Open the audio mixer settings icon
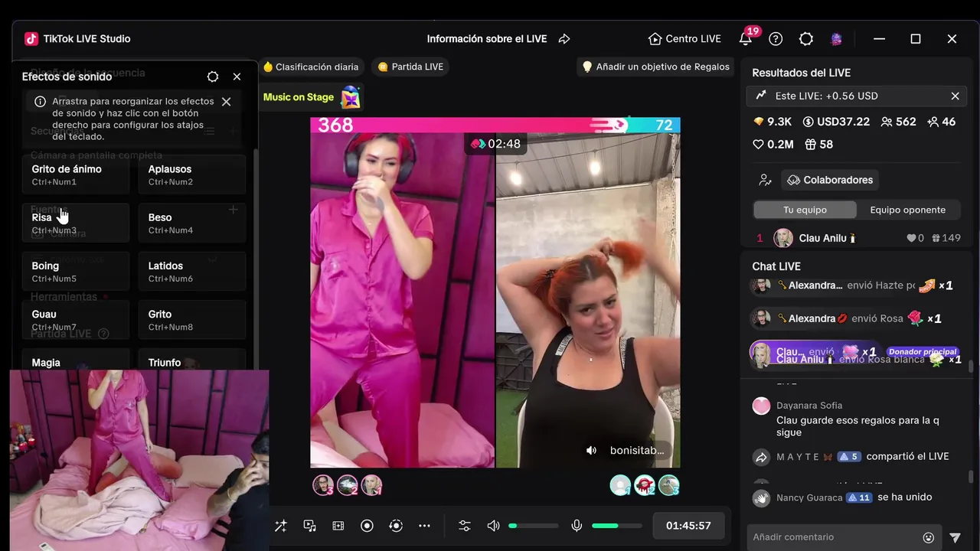The height and width of the screenshot is (551, 980). coord(465,526)
